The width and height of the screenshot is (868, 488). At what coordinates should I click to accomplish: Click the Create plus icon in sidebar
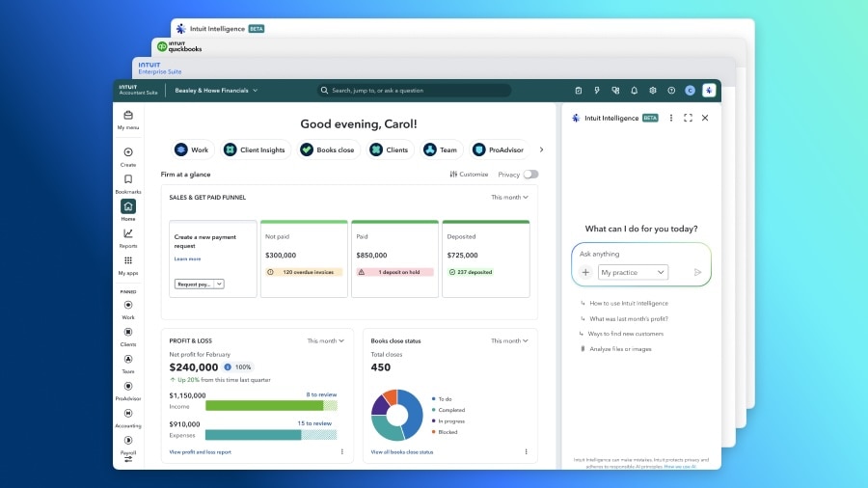point(128,152)
